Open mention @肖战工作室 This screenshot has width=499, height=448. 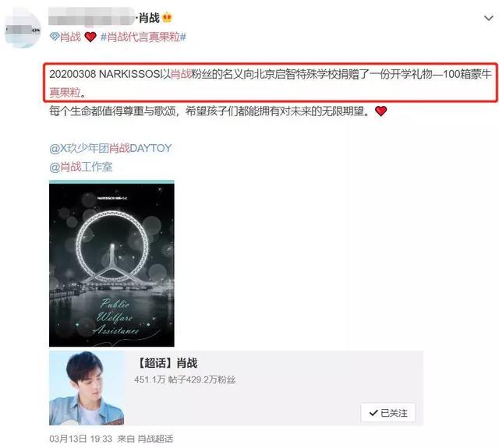coord(81,167)
